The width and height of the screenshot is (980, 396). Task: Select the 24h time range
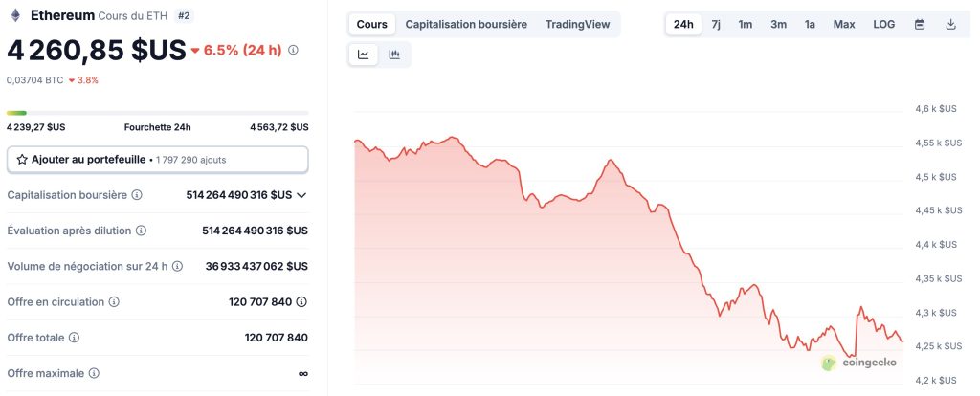pyautogui.click(x=683, y=24)
